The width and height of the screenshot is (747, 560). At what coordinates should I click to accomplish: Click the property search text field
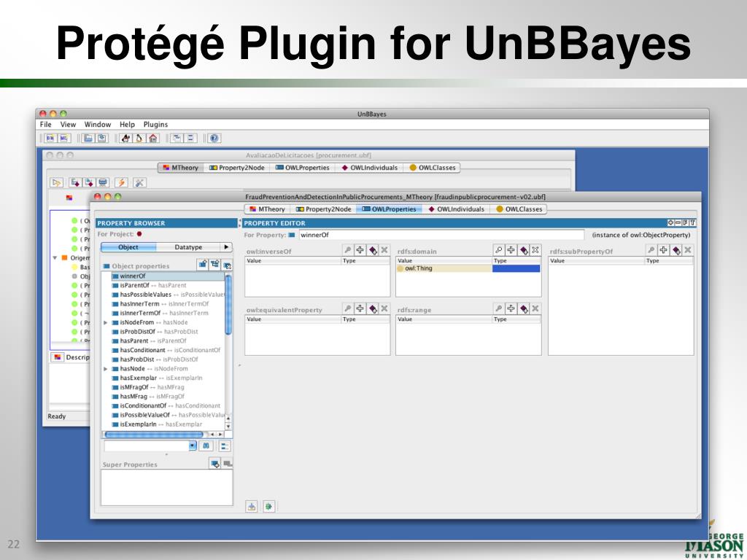coord(146,446)
